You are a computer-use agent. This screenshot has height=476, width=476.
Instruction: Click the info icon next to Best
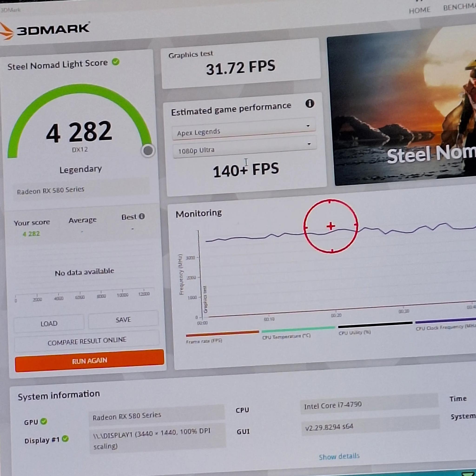click(x=142, y=216)
